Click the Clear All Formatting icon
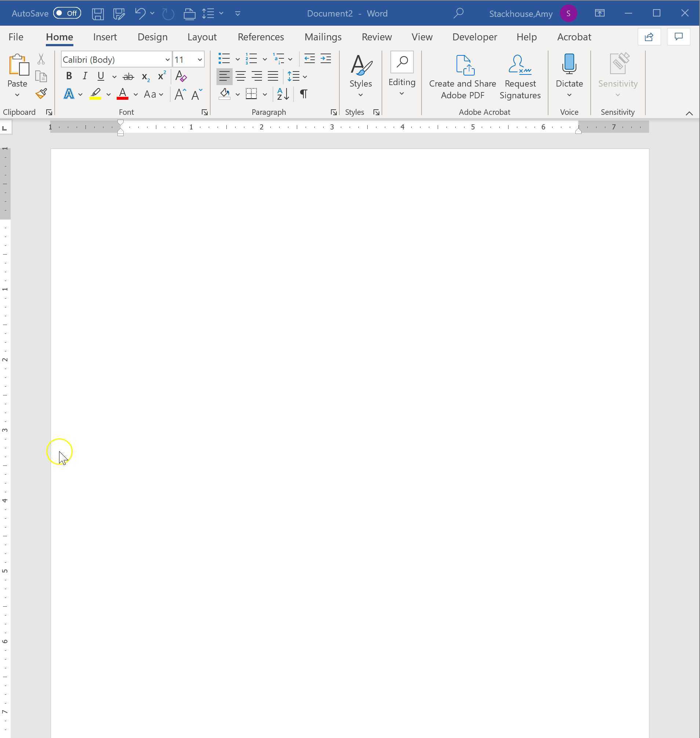This screenshot has width=700, height=738. tap(181, 76)
